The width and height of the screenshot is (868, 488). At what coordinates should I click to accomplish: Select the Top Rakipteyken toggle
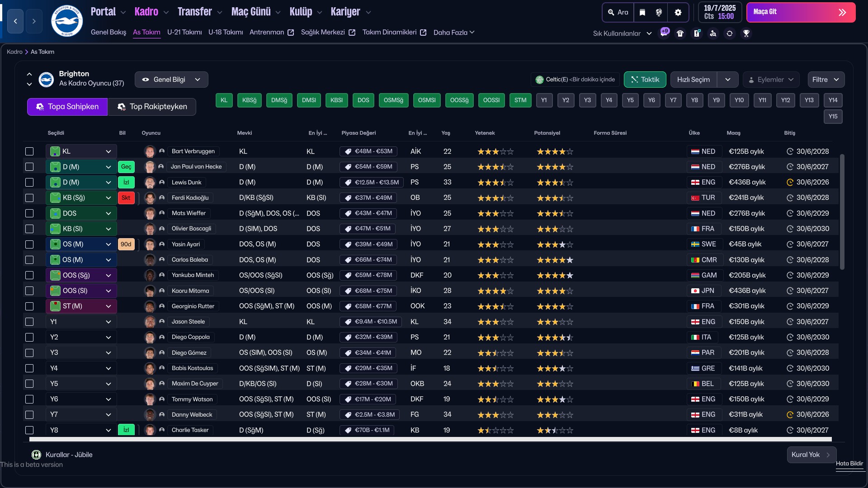point(152,107)
